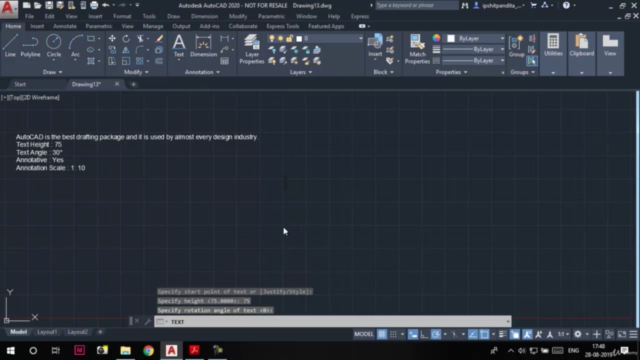This screenshot has width=640, height=360.
Task: Select the Line tool
Action: tap(10, 45)
